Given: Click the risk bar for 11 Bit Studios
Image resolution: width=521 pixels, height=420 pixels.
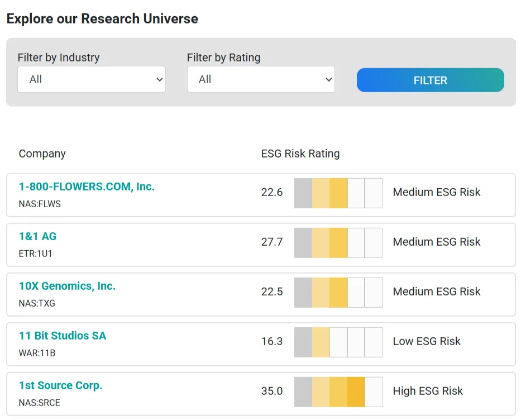Looking at the screenshot, I should (338, 342).
